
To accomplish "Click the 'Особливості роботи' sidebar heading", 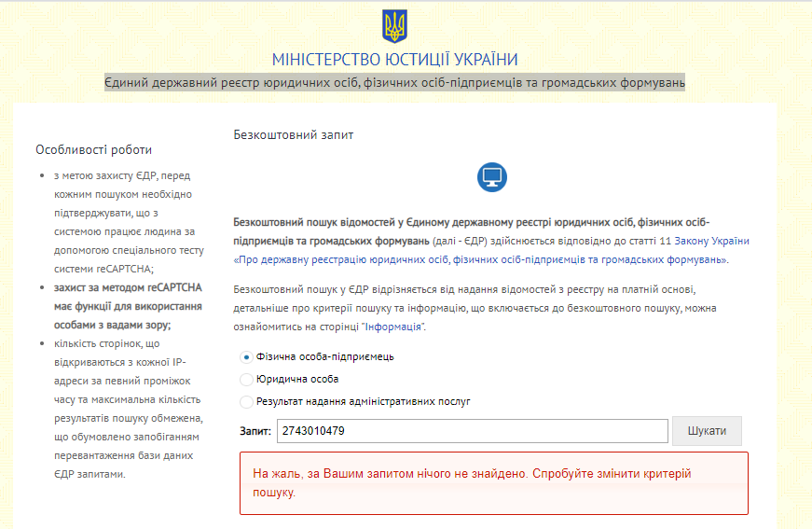I will [x=93, y=149].
